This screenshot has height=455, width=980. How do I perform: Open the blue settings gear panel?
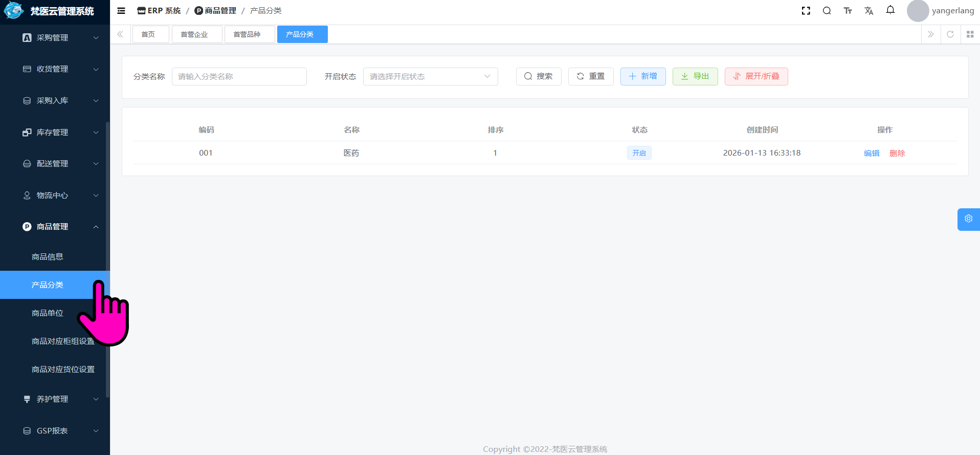(968, 219)
